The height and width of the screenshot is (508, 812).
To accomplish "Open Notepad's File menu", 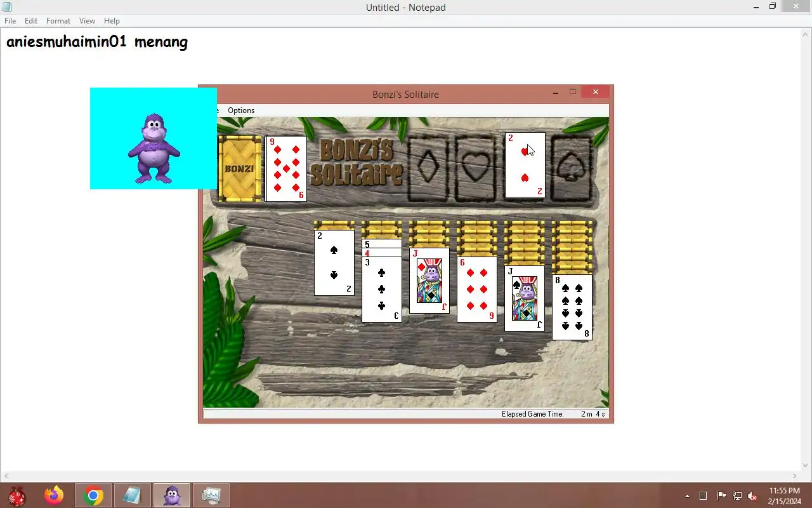I will [10, 21].
